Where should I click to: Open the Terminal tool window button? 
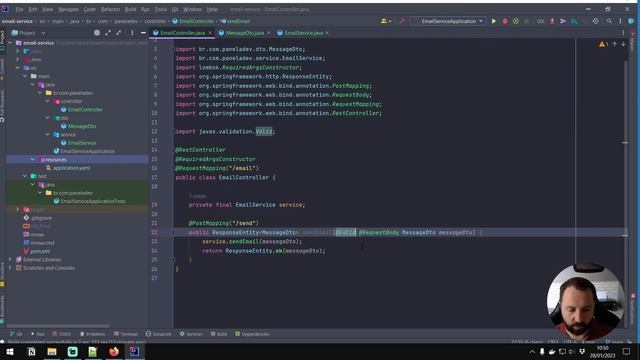pos(126,334)
